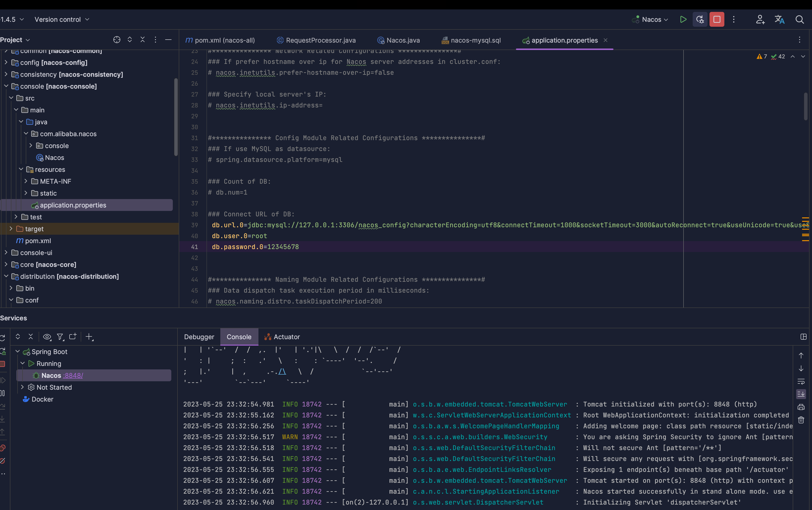The image size is (812, 510).
Task: Add a new service with plus icon
Action: 89,337
